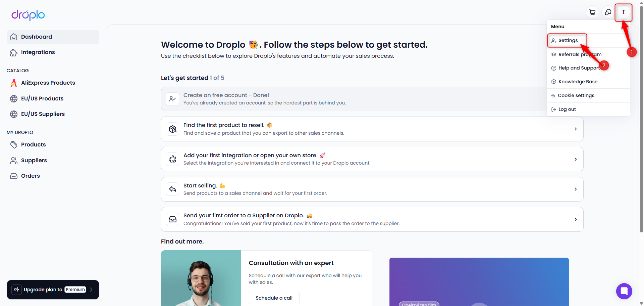The height and width of the screenshot is (306, 644).
Task: Click the EU/US Suppliers globe icon
Action: click(14, 114)
